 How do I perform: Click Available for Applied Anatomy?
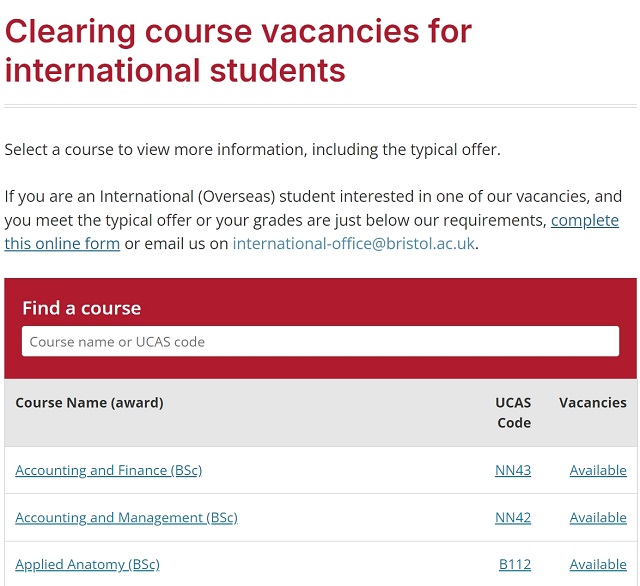598,564
